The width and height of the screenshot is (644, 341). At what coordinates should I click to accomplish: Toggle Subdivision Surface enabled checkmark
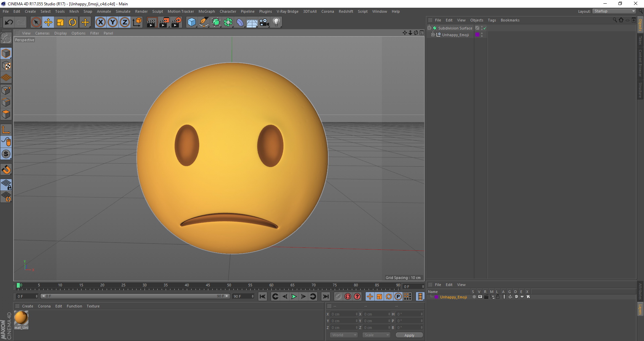485,28
